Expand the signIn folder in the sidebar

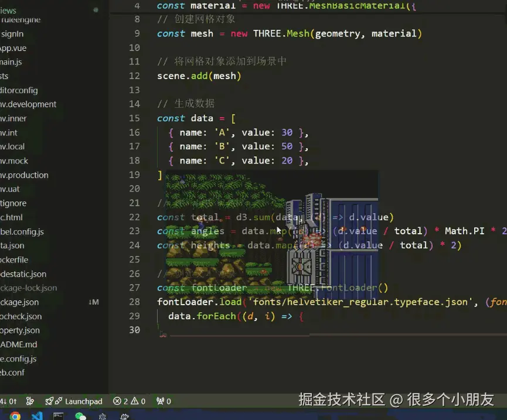click(x=16, y=34)
